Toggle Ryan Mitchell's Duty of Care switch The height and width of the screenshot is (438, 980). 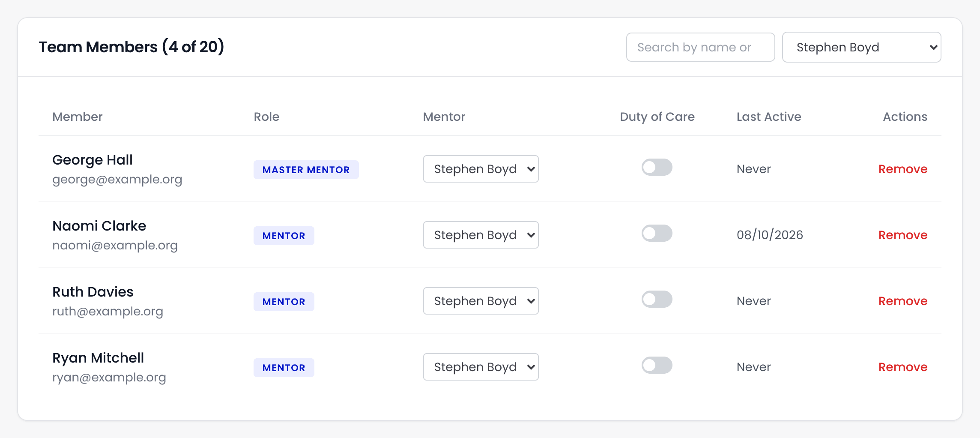point(657,365)
